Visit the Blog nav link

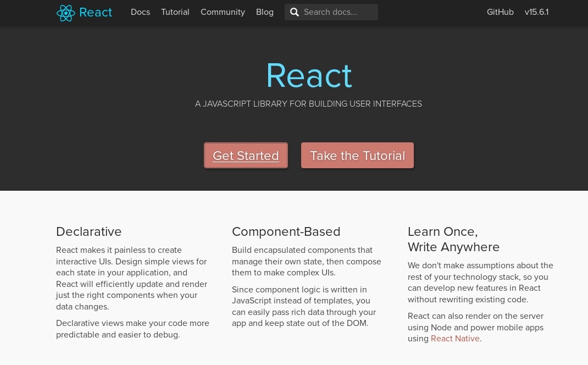[x=265, y=12]
